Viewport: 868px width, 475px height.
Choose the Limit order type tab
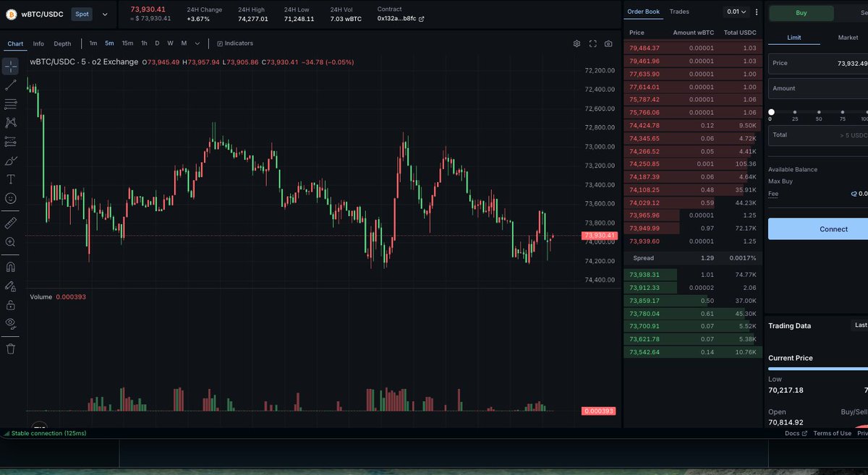[794, 38]
